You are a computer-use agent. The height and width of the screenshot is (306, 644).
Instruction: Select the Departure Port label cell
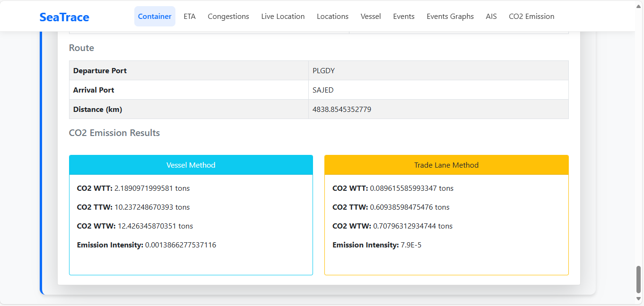click(189, 70)
